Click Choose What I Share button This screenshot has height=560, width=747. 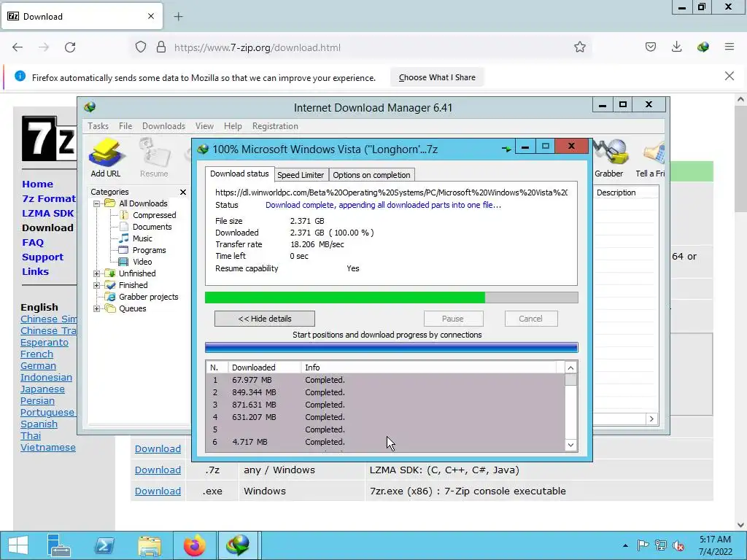click(x=437, y=77)
